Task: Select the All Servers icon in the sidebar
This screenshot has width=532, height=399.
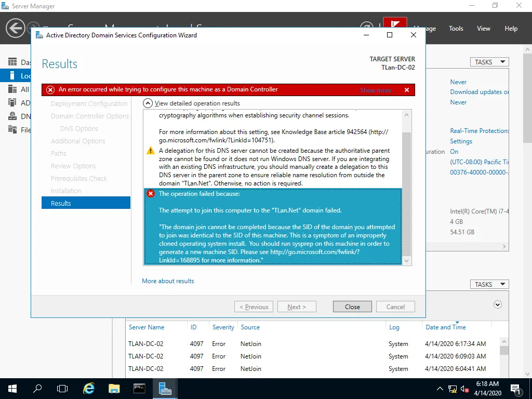Action: [12, 89]
